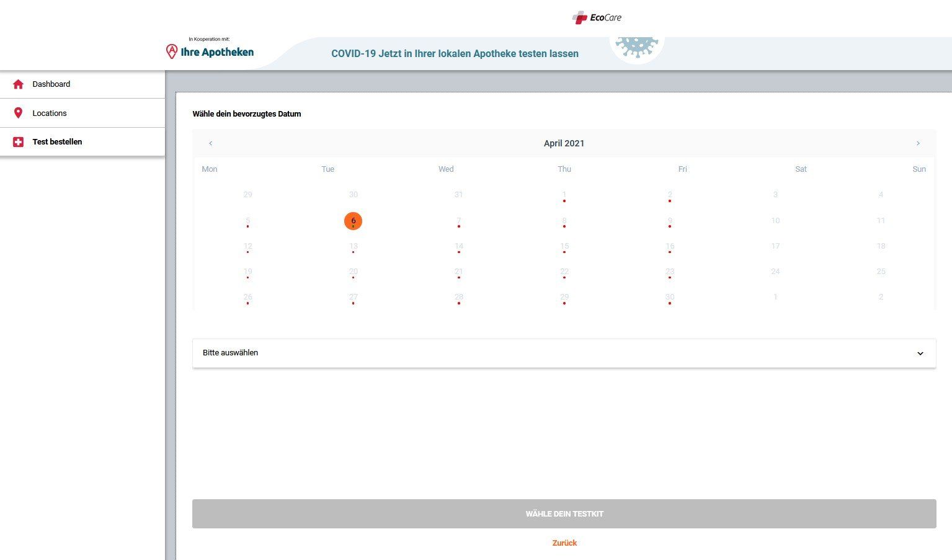The image size is (952, 560).
Task: Click the Zurück link
Action: click(564, 543)
